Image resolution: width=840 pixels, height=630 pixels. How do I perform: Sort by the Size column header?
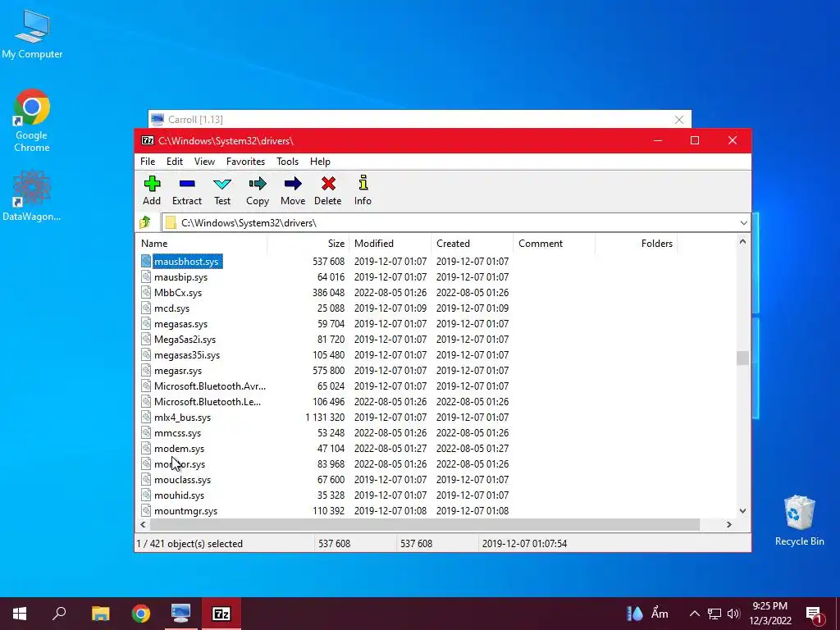tap(308, 243)
